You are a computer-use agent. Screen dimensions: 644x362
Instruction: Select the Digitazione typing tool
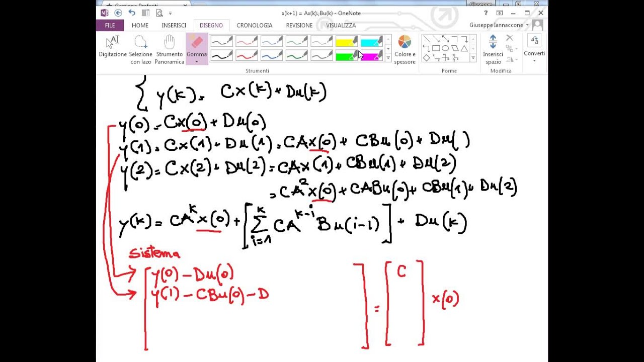tap(113, 47)
